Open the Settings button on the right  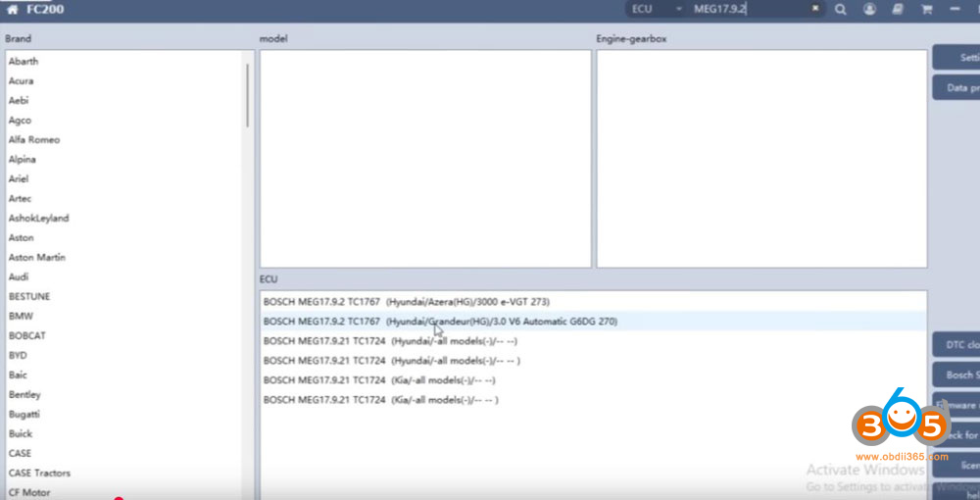pyautogui.click(x=956, y=58)
